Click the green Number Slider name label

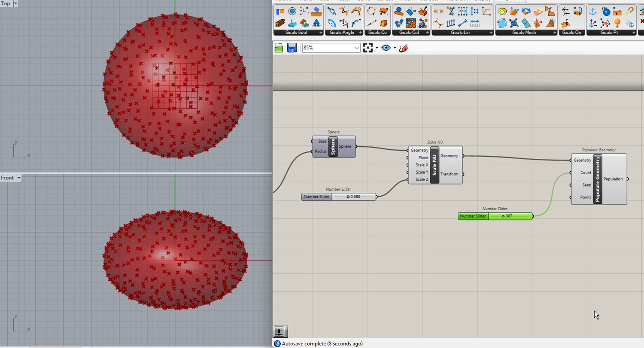pyautogui.click(x=473, y=216)
